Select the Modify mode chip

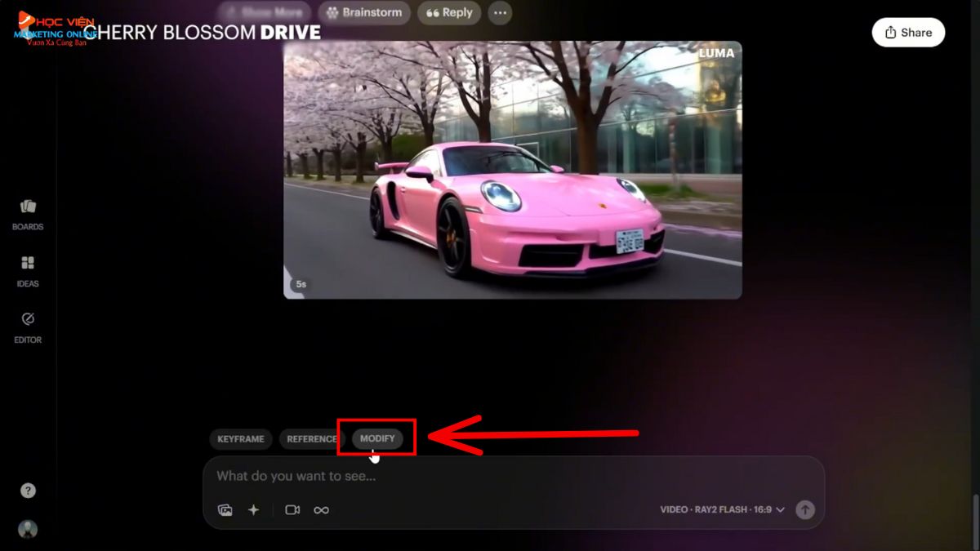tap(377, 439)
